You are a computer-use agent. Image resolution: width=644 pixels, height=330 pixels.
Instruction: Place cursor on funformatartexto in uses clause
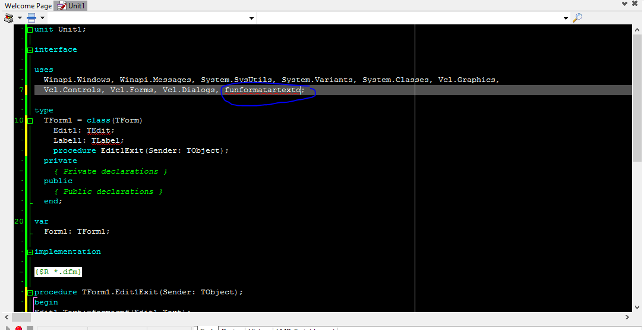click(x=263, y=90)
